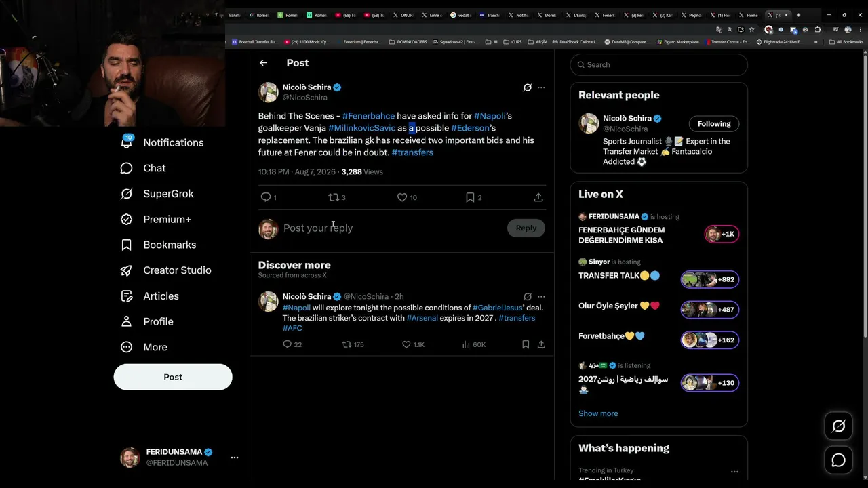868x488 pixels.
Task: Share the Gabriel Jesus post
Action: [x=541, y=344]
